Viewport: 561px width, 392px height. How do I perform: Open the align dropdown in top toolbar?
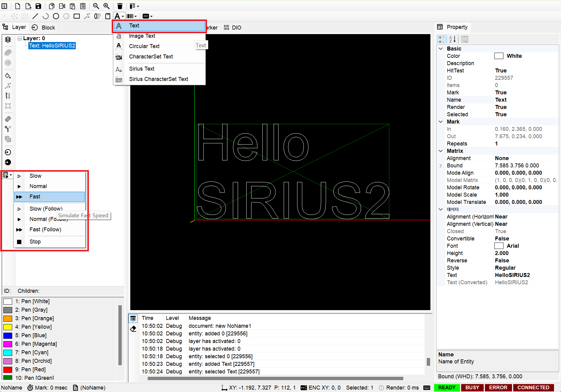coord(134,6)
